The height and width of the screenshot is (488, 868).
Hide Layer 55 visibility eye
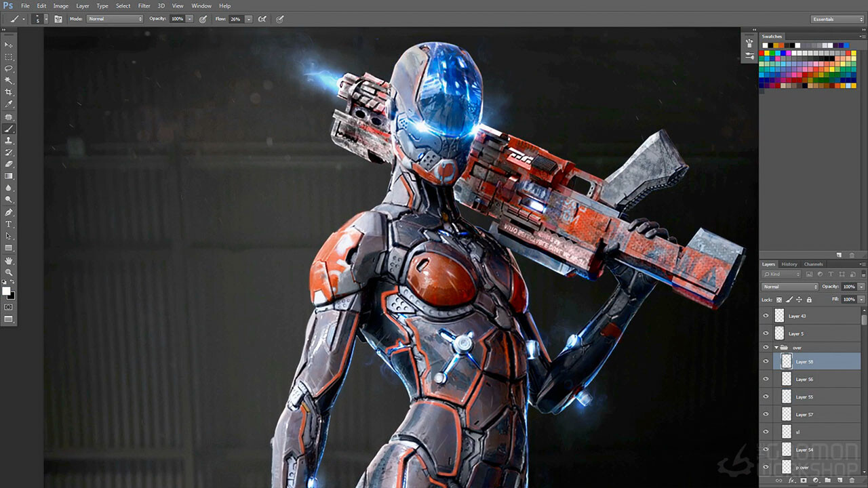point(766,397)
